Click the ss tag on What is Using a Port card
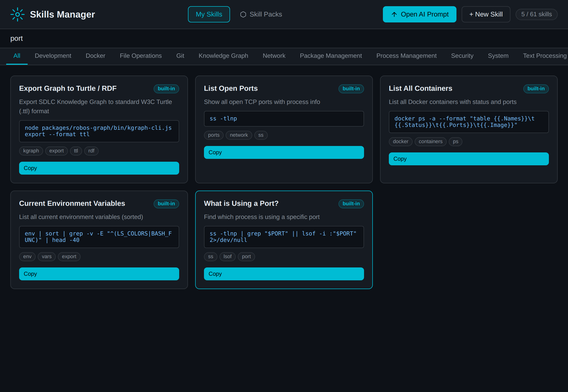 [x=211, y=257]
